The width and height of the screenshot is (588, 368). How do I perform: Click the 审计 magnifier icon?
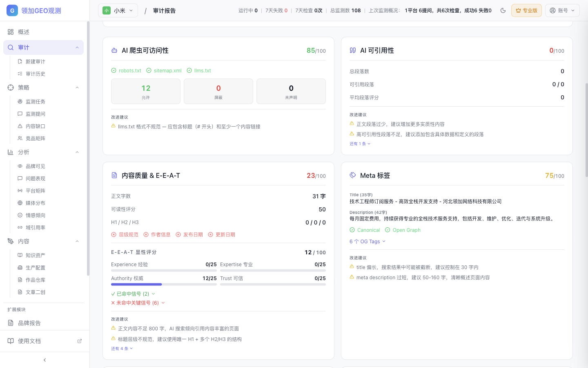coord(11,47)
